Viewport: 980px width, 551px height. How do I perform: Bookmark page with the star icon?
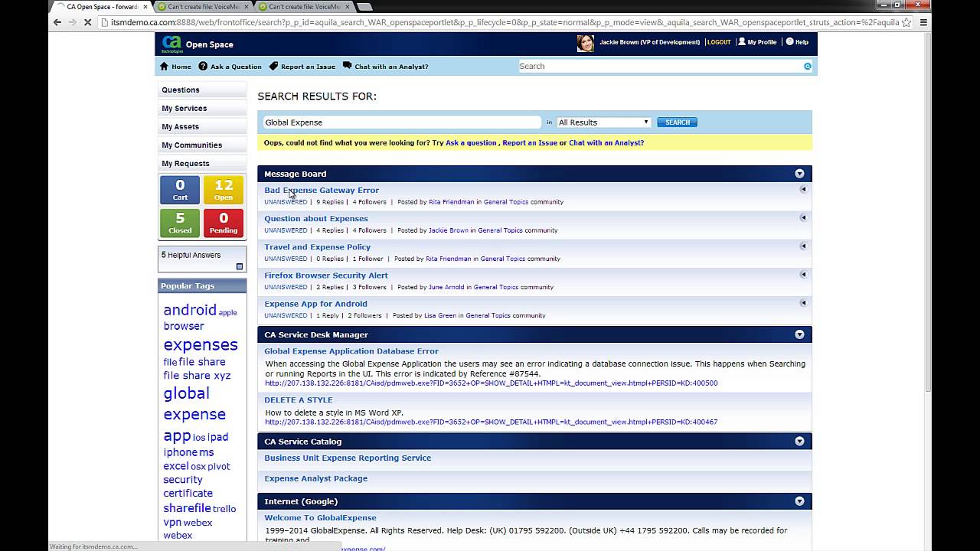coord(907,22)
